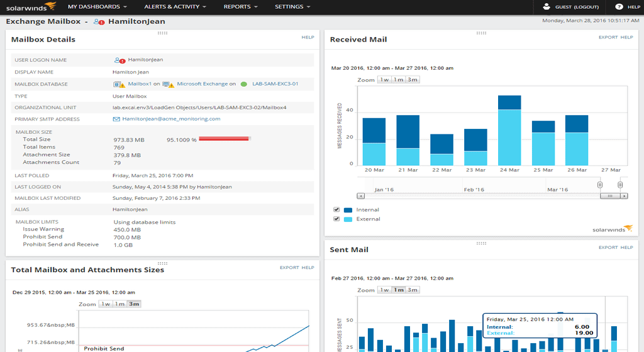The image size is (644, 352).
Task: Open Mailbox1 database link
Action: pos(140,84)
